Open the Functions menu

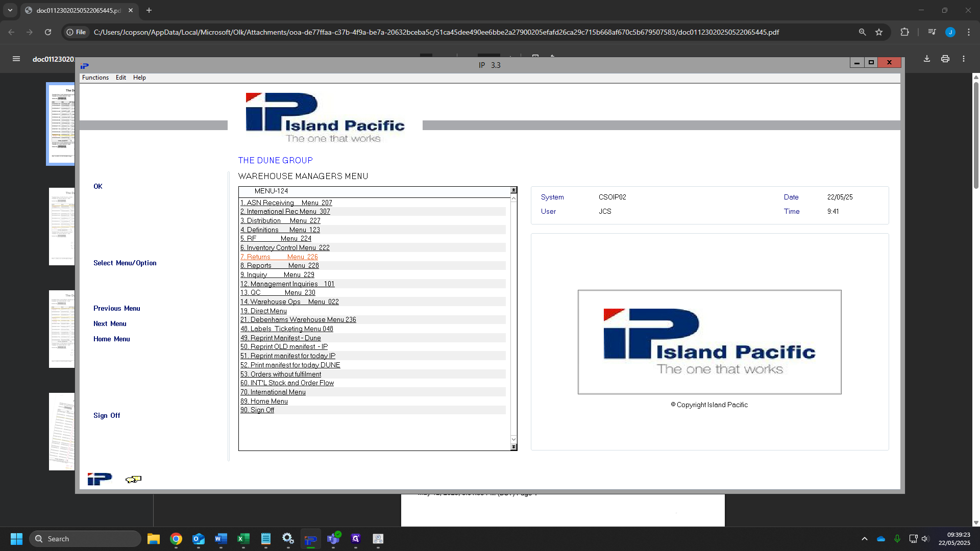click(x=95, y=78)
